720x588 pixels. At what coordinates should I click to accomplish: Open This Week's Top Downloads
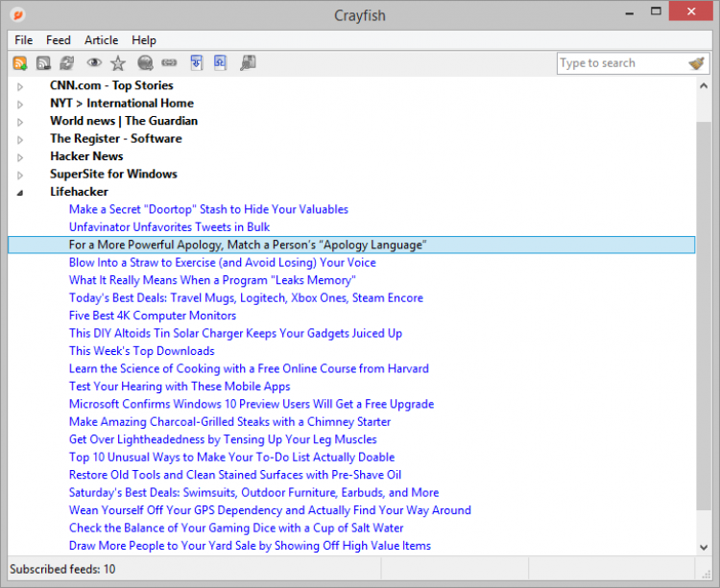(x=141, y=351)
